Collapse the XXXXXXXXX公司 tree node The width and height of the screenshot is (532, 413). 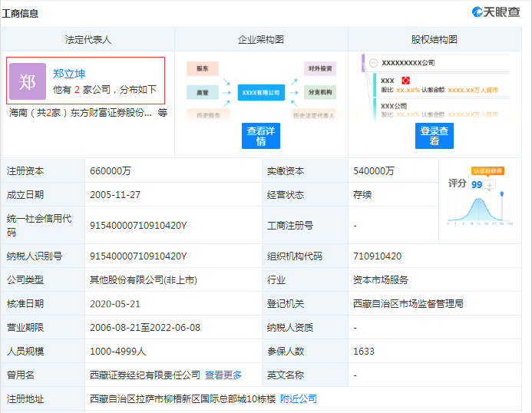point(372,62)
